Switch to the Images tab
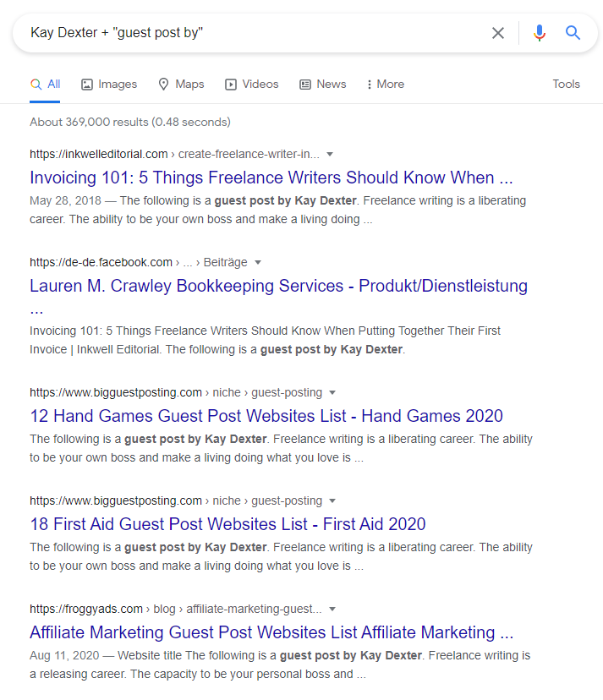 point(109,84)
